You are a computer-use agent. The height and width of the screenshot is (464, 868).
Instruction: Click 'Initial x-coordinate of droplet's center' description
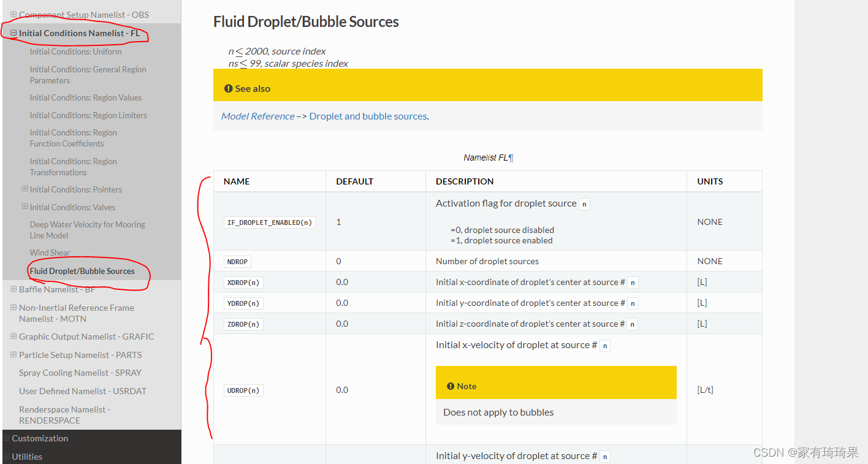[x=530, y=282]
